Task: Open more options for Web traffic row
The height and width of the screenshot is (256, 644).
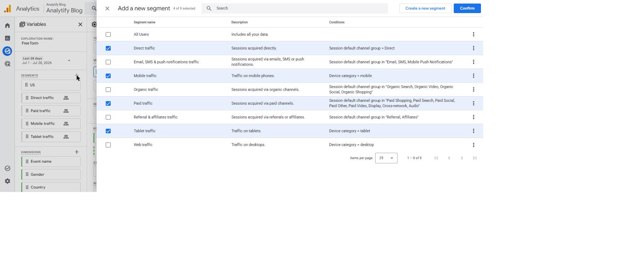Action: coord(474,145)
